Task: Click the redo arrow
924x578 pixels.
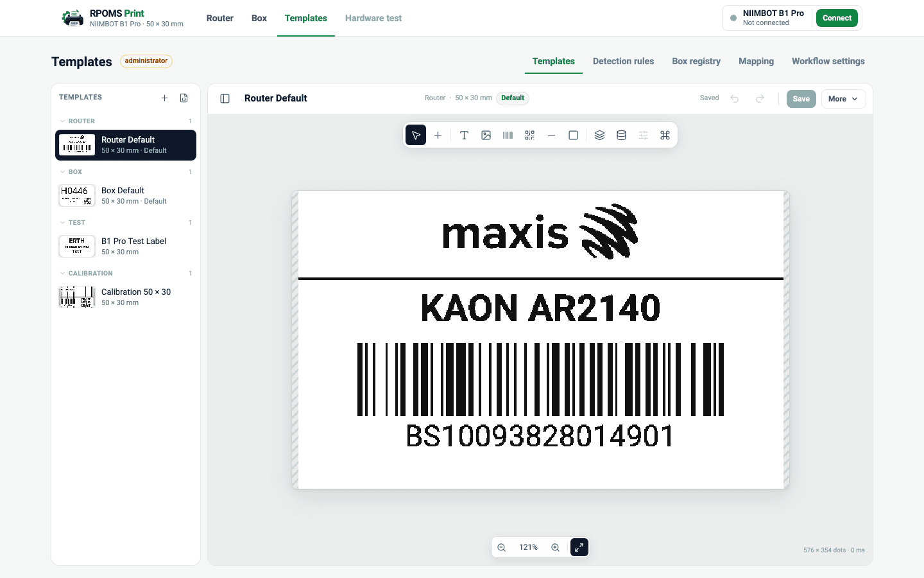Action: coord(760,98)
